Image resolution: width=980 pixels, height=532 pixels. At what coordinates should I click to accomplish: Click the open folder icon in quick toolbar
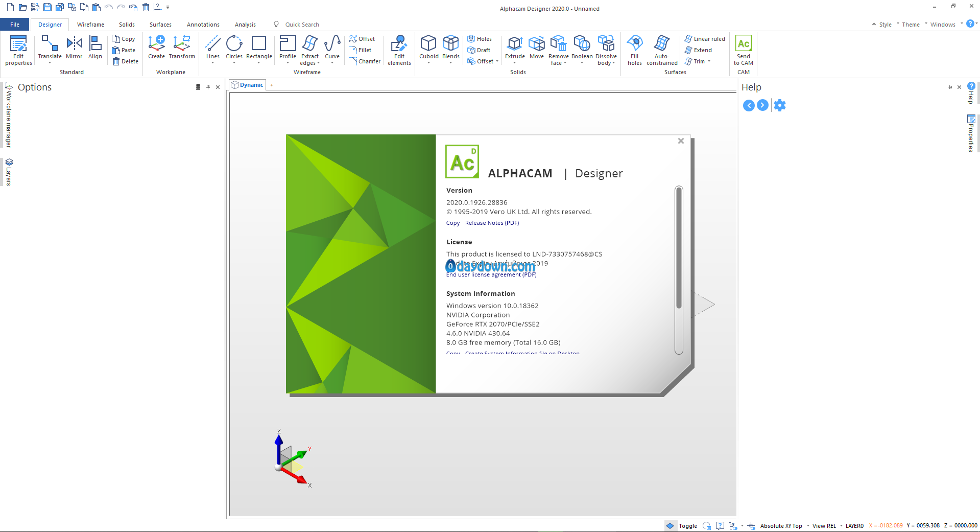pos(22,7)
